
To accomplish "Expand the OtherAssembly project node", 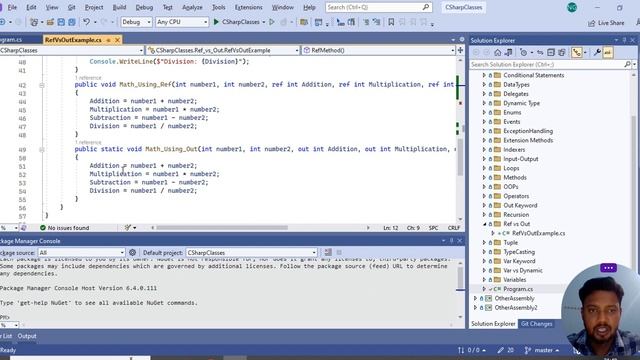I will point(476,298).
